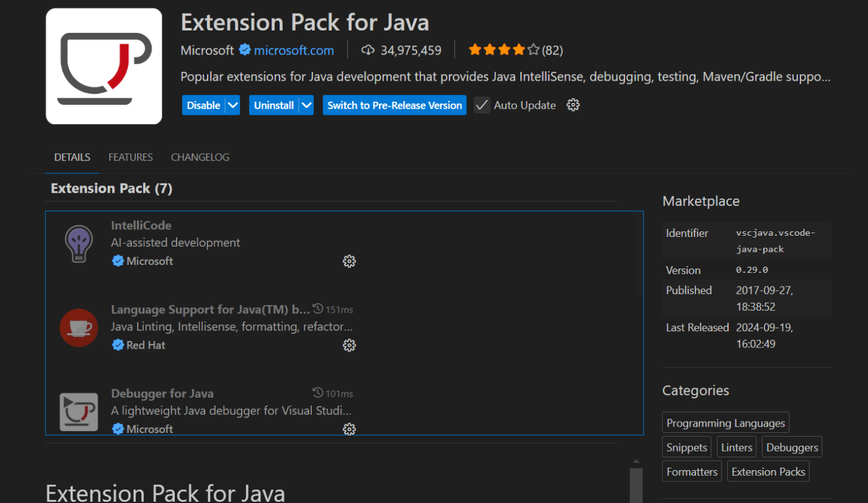The width and height of the screenshot is (868, 503).
Task: Click the install count 34,975,459
Action: 411,50
